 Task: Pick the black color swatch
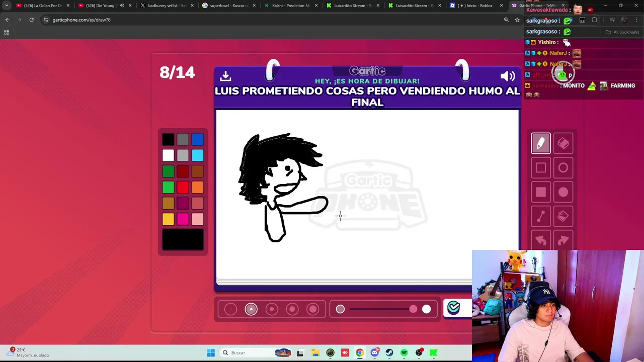[168, 139]
